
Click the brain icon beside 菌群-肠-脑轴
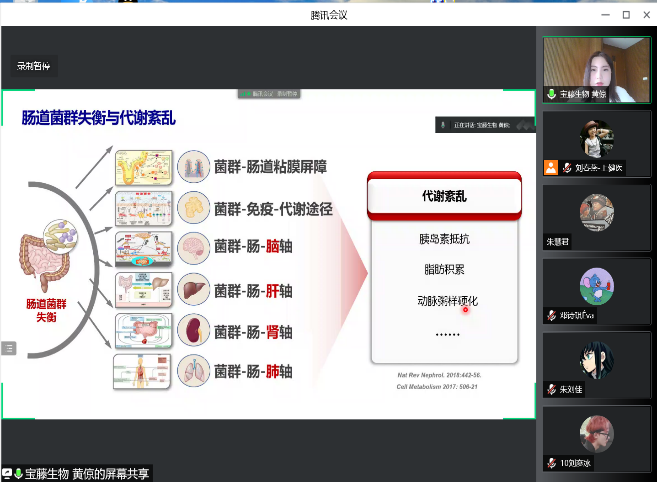tap(192, 249)
